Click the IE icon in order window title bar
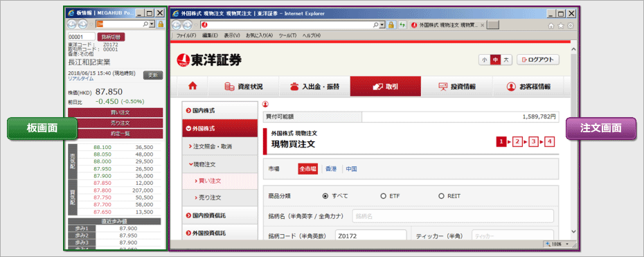 pos(176,13)
